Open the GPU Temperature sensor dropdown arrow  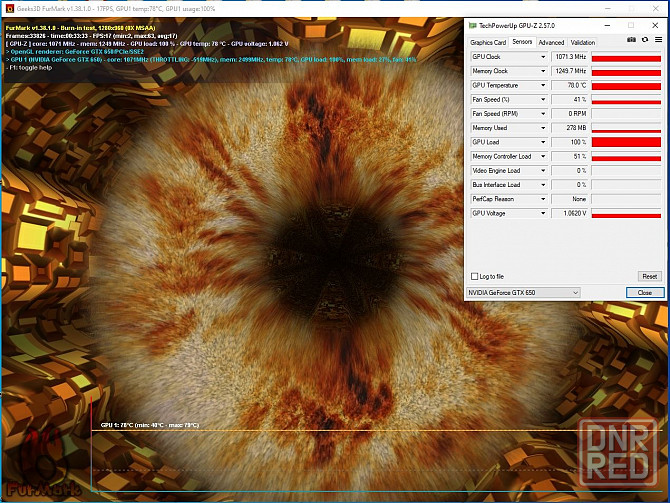pos(544,86)
